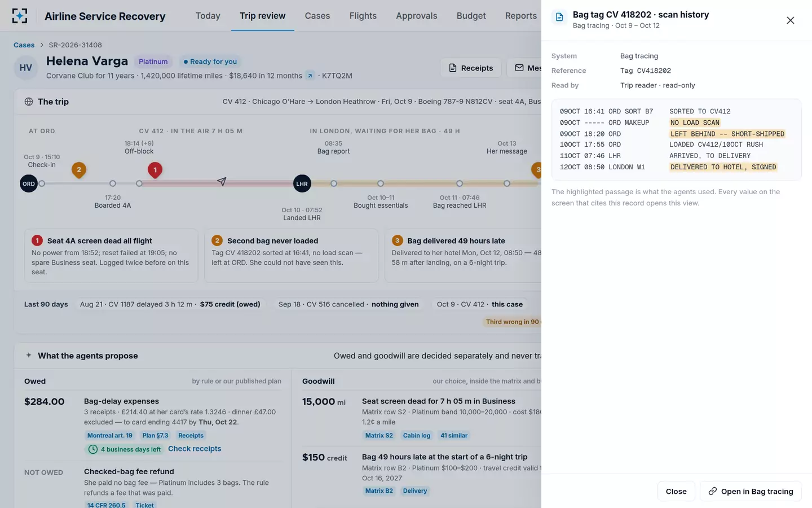
Task: Close the scan history panel with X
Action: tap(790, 20)
